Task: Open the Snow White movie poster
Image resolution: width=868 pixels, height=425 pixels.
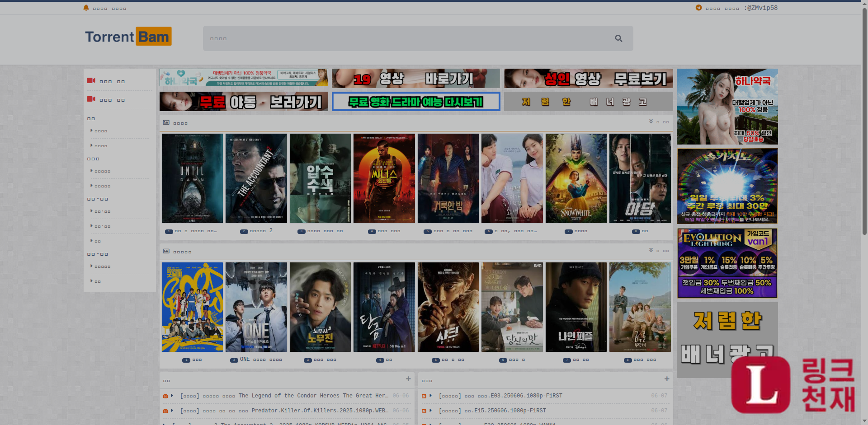Action: pyautogui.click(x=576, y=178)
